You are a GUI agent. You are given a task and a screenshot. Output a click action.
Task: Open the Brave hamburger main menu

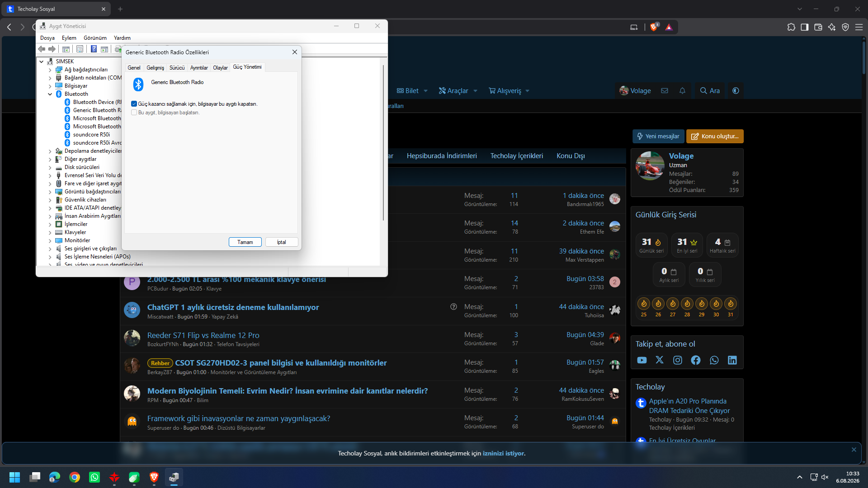[859, 27]
